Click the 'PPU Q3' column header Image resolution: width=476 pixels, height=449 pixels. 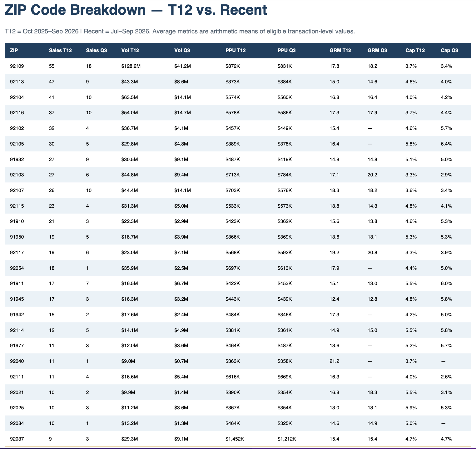287,51
